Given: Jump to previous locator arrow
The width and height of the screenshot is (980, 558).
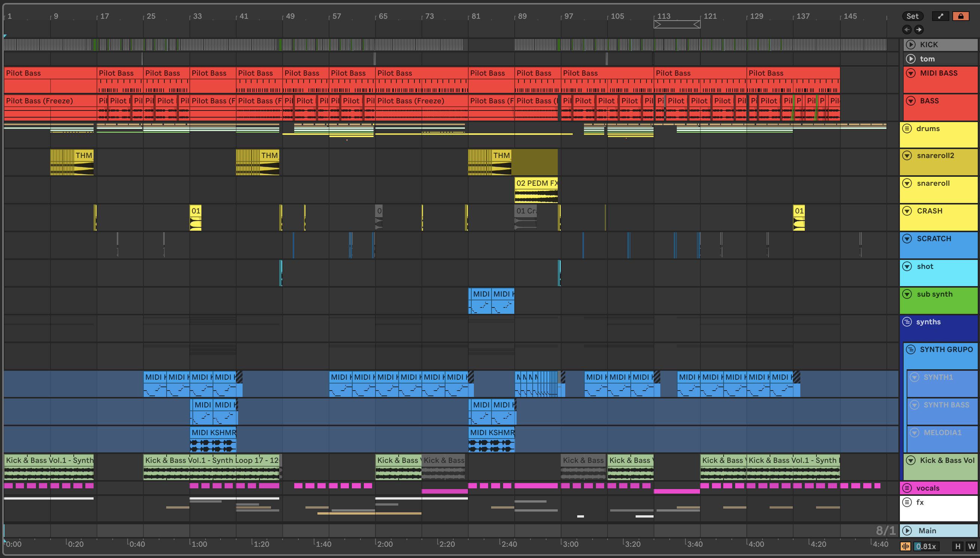Looking at the screenshot, I should point(907,30).
